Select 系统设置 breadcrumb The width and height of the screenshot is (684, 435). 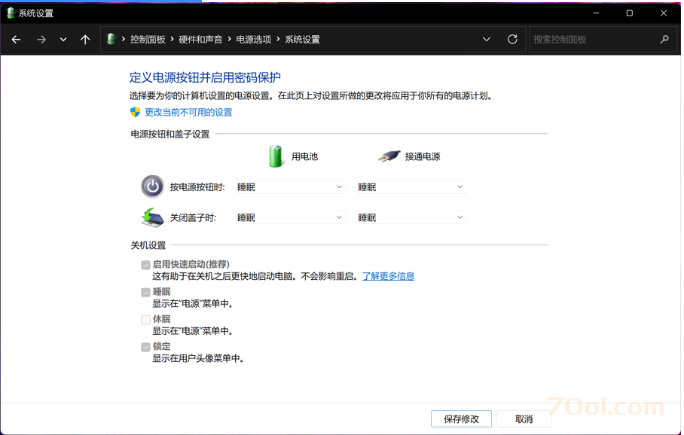point(302,40)
